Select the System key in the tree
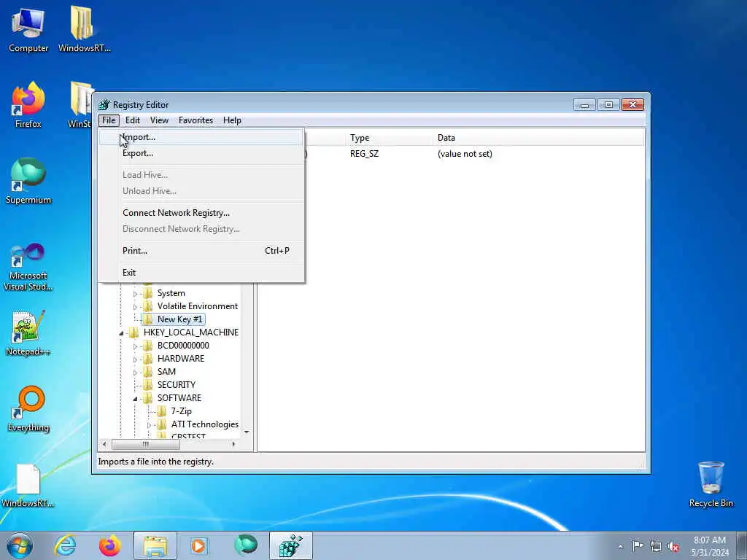Viewport: 747px width, 560px height. [x=171, y=293]
